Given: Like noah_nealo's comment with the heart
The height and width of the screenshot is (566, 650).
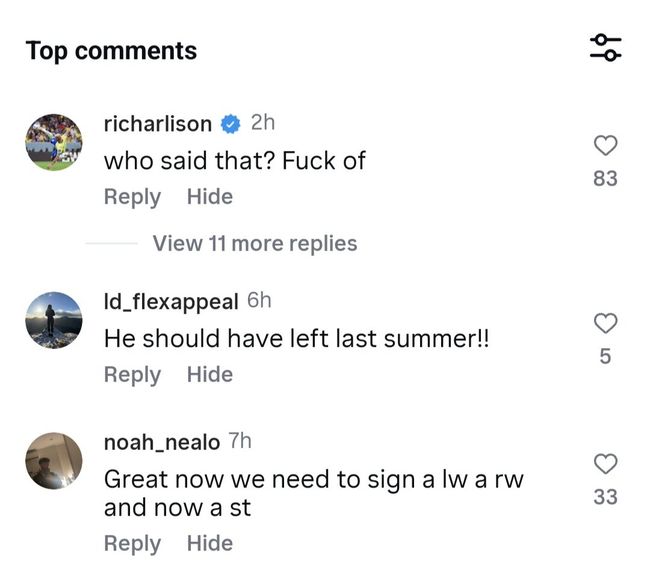Looking at the screenshot, I should point(605,463).
